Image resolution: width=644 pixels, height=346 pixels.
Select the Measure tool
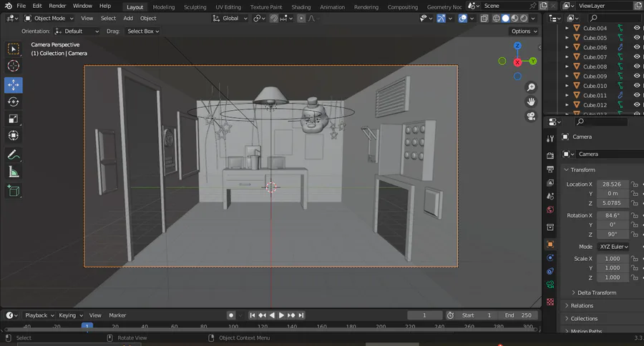pos(14,172)
